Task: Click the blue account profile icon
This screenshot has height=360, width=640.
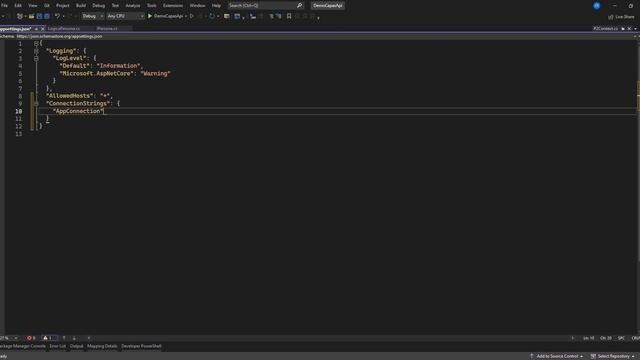Action: click(597, 6)
